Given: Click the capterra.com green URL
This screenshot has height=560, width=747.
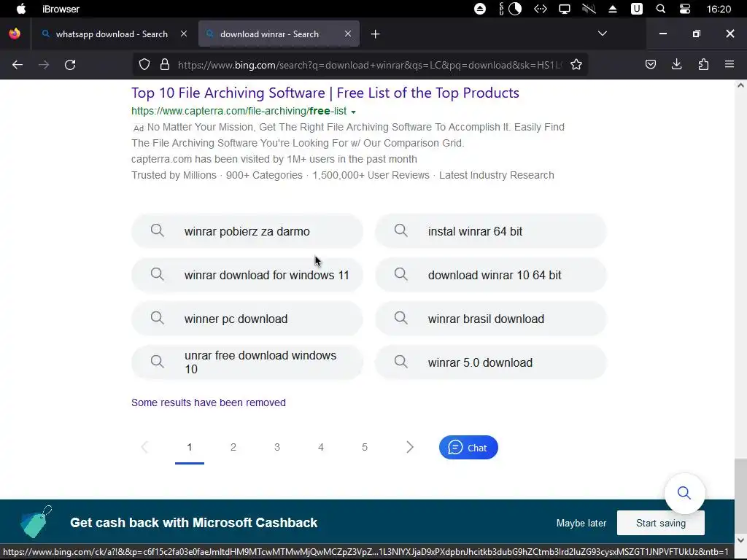Looking at the screenshot, I should tap(239, 111).
